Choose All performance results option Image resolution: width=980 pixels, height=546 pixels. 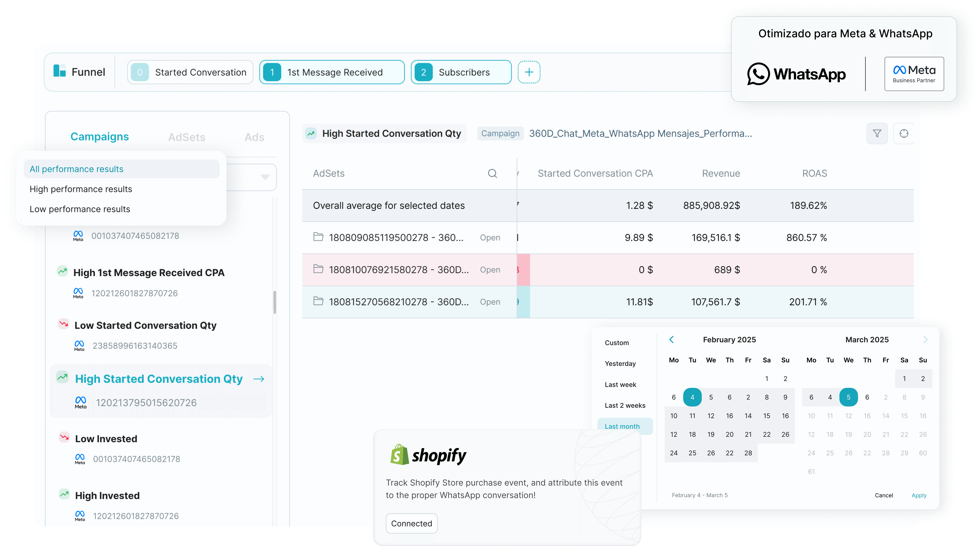pyautogui.click(x=122, y=169)
